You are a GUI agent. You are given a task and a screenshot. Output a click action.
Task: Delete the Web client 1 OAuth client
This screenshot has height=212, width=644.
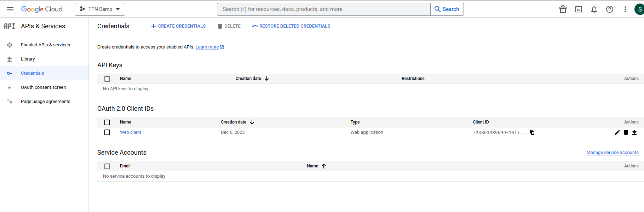pyautogui.click(x=626, y=132)
